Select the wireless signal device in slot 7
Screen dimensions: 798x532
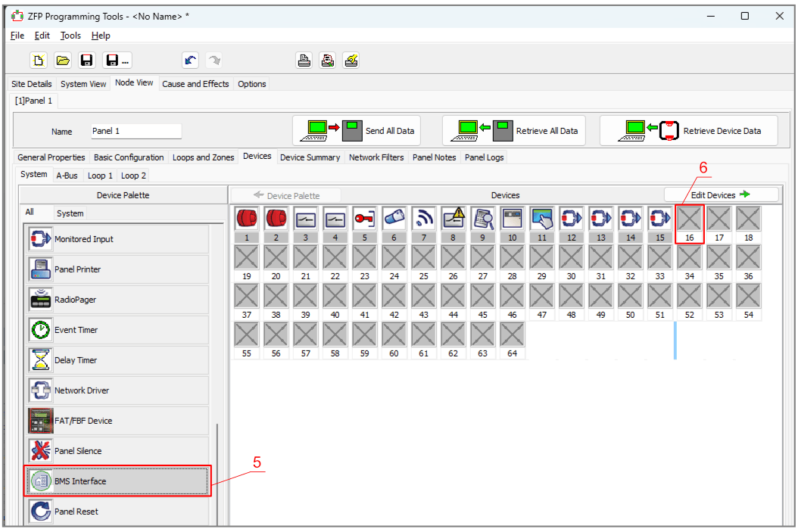[x=423, y=219]
